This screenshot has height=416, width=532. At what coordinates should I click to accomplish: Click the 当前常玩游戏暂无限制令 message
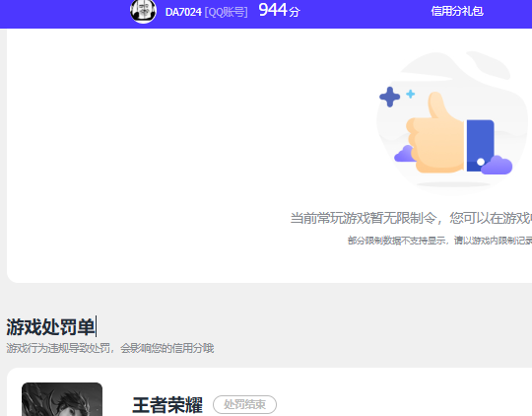[x=411, y=218]
